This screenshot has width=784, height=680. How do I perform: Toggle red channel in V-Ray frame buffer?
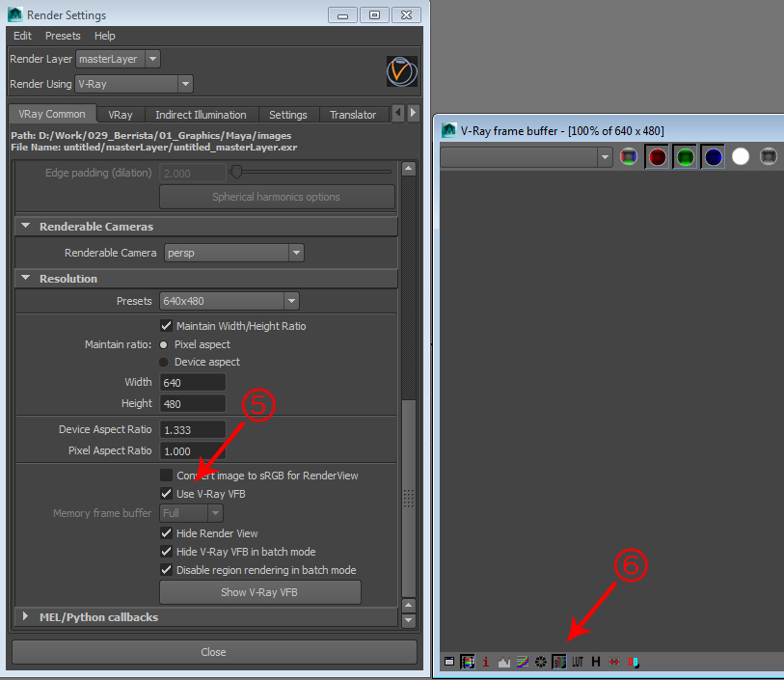click(657, 157)
